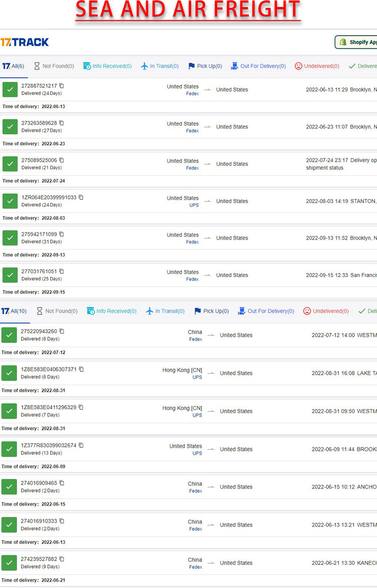Select the All(10) tab
Screen dimensions: 377x588
[14, 311]
